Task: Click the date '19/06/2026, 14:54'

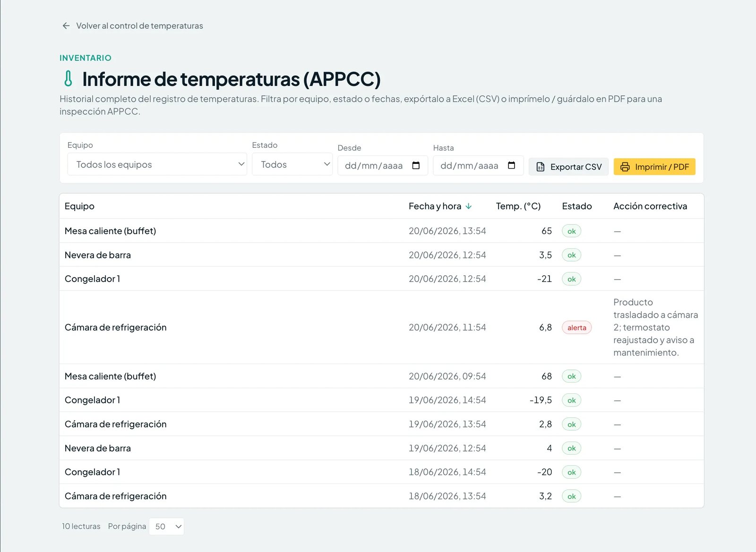Action: [447, 400]
